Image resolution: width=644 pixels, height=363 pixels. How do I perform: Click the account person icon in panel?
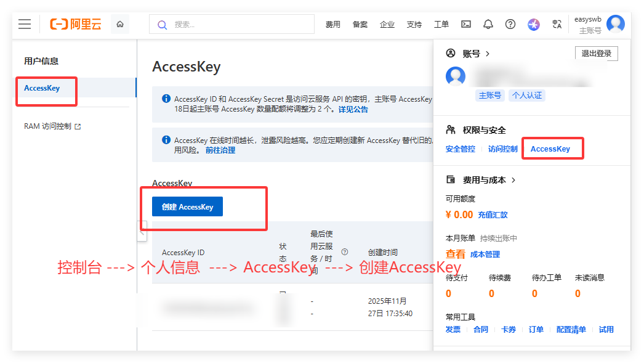click(x=451, y=53)
